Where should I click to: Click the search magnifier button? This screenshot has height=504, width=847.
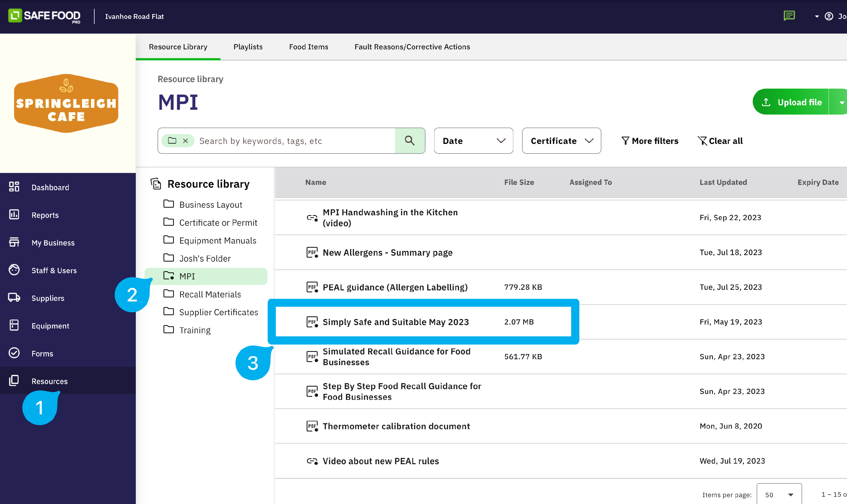409,141
